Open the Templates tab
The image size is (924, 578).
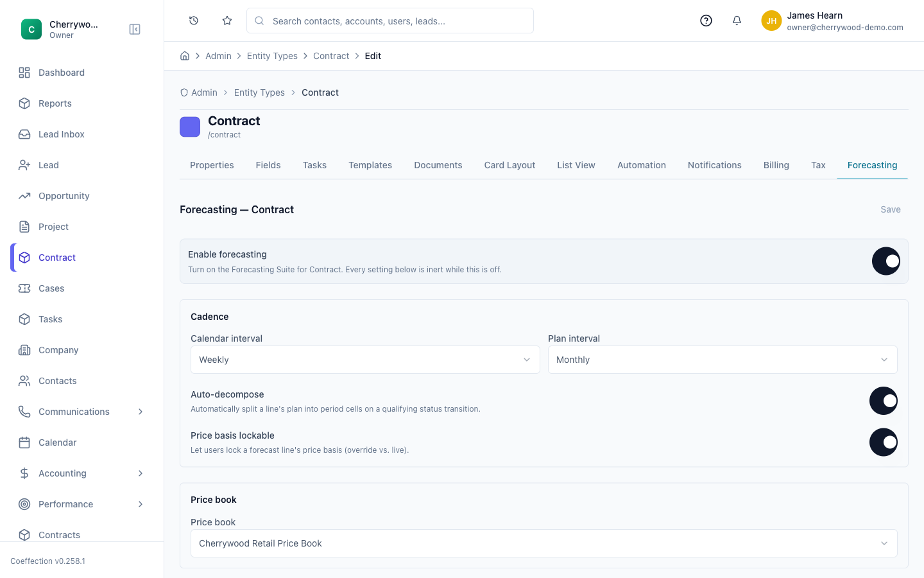coord(370,165)
